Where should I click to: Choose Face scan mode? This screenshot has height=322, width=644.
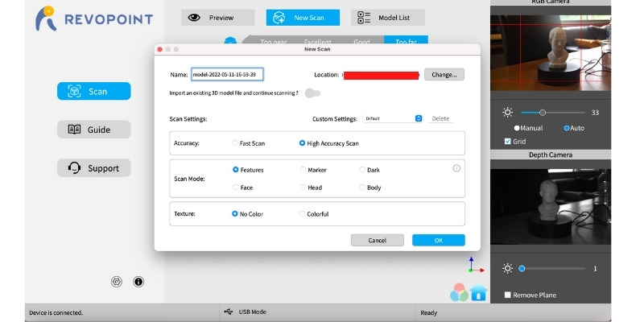[x=243, y=188]
